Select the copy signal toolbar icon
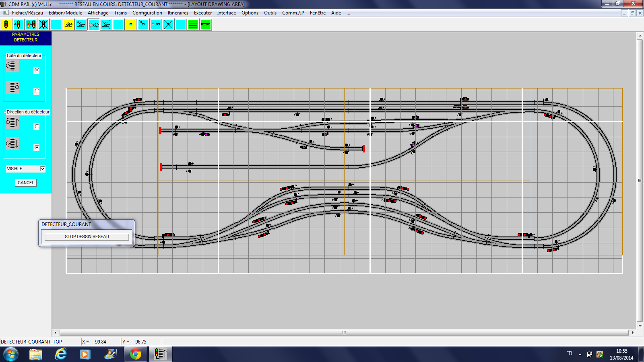 pos(31,25)
